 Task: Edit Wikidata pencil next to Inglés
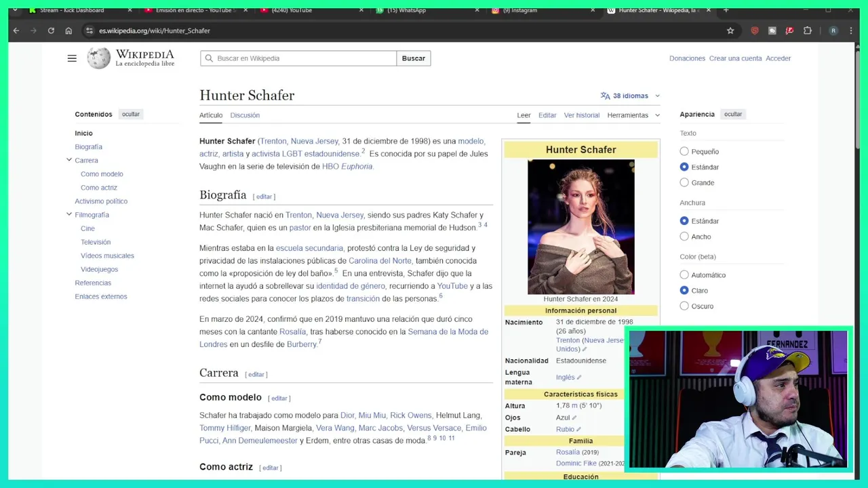(578, 378)
